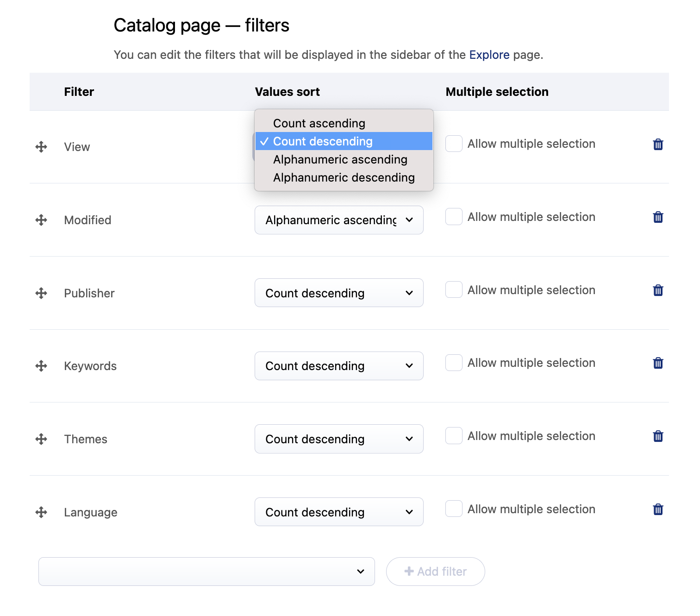Pick Alphanumeric ascending in the open list
Screen dimensions: 700x616
(x=340, y=159)
